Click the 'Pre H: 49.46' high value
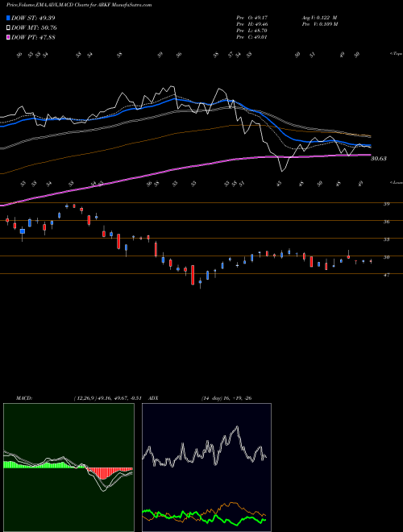The height and width of the screenshot is (532, 403). [x=251, y=24]
